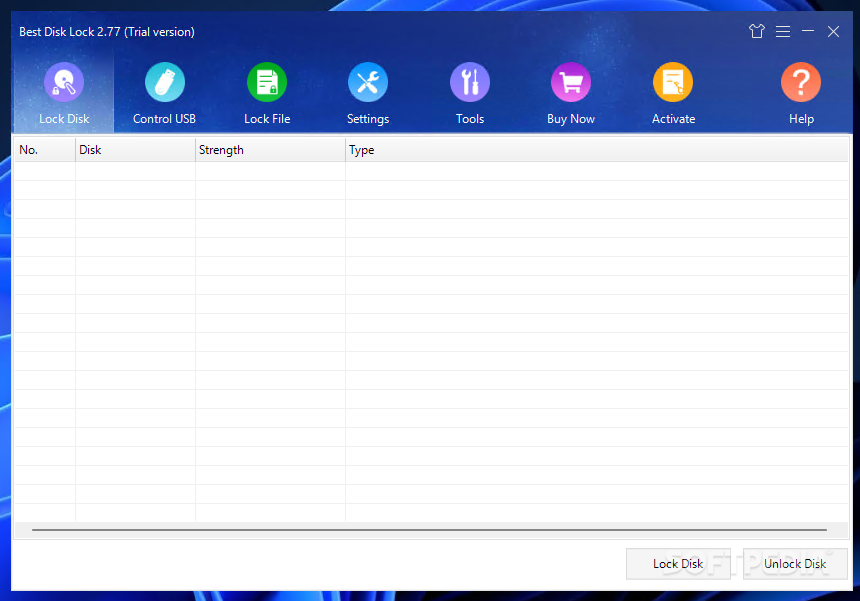The height and width of the screenshot is (601, 860).
Task: Change skin with the shirt icon
Action: point(757,31)
